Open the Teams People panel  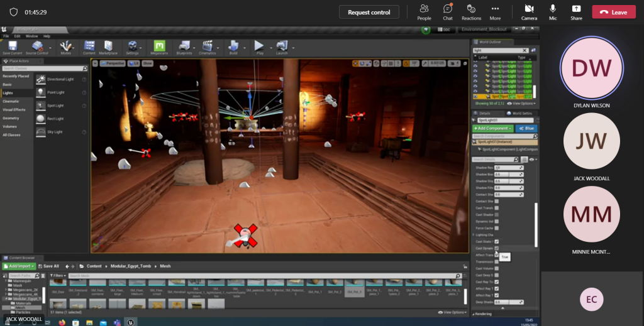(425, 12)
